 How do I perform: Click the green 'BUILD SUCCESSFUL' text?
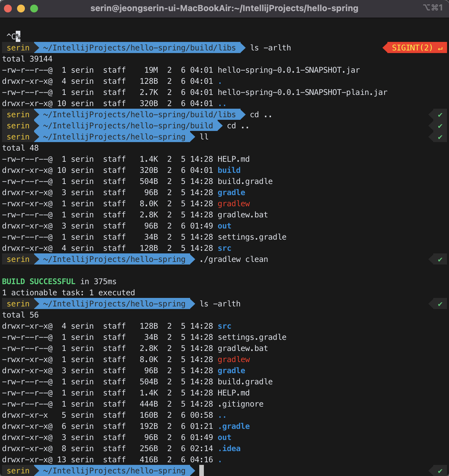(x=39, y=281)
